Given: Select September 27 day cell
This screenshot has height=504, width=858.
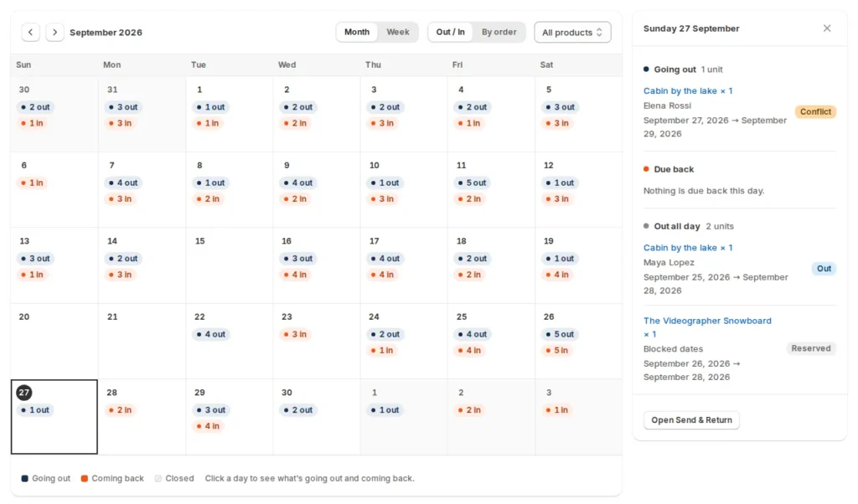Looking at the screenshot, I should tap(54, 417).
